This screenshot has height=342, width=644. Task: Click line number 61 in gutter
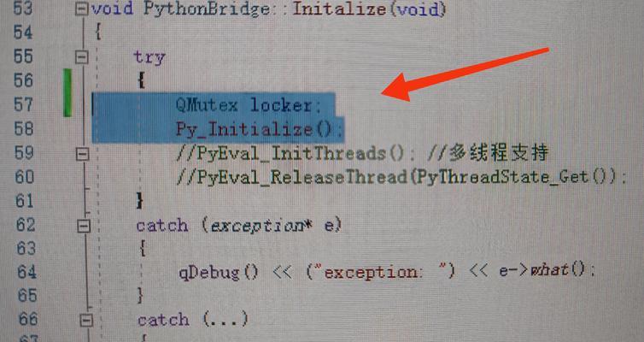click(x=25, y=201)
